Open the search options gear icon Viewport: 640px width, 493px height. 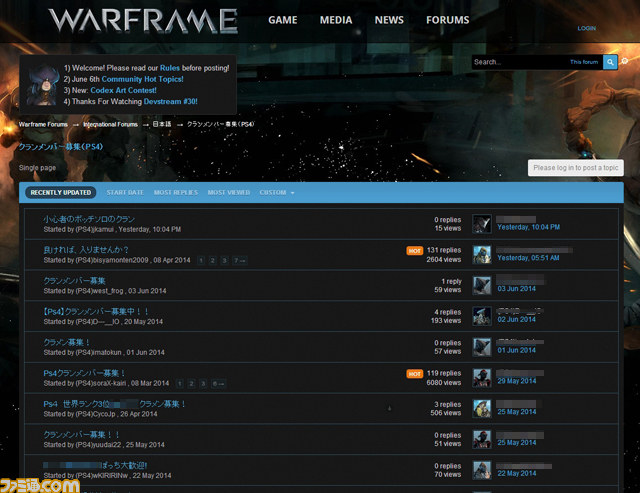click(x=624, y=61)
